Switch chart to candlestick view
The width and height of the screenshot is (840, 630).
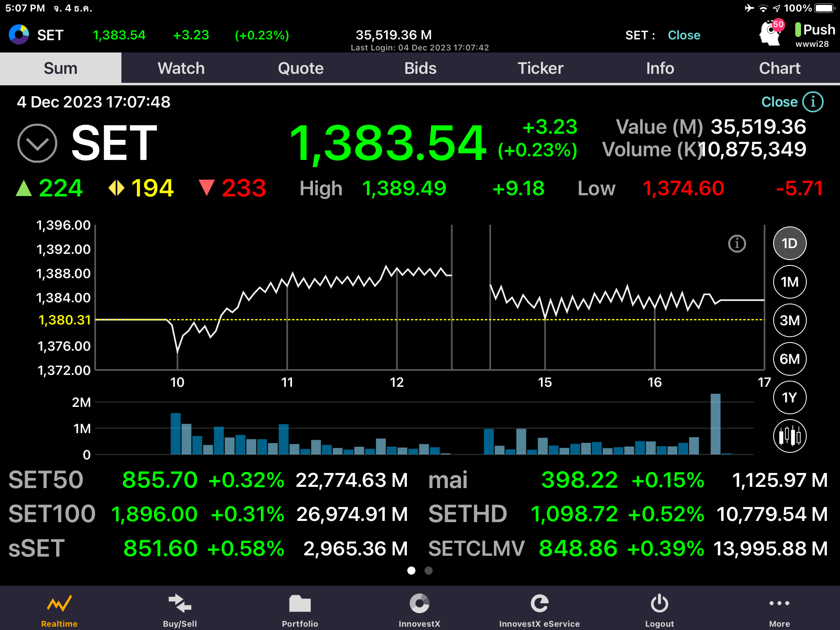pyautogui.click(x=790, y=436)
